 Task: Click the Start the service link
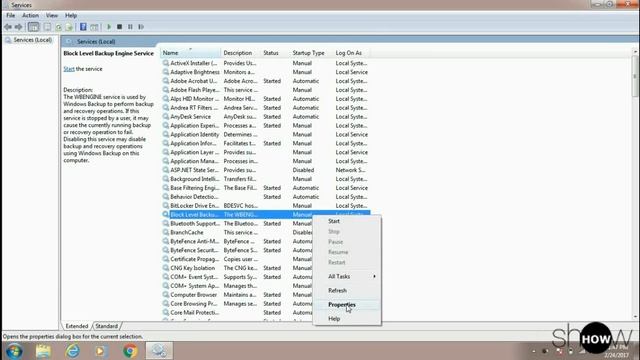tap(69, 69)
